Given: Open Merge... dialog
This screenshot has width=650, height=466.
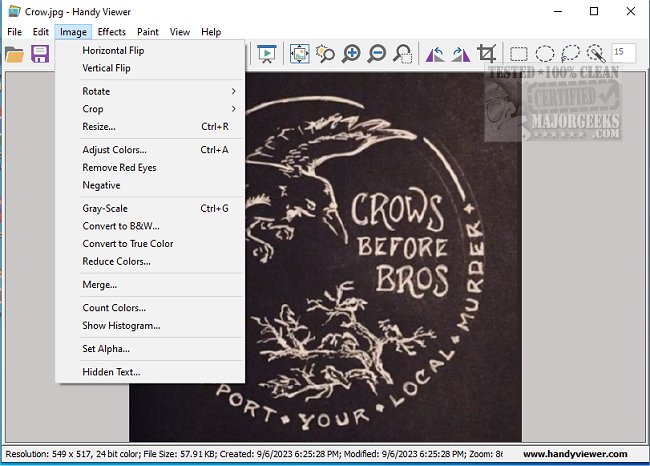Looking at the screenshot, I should (150, 285).
